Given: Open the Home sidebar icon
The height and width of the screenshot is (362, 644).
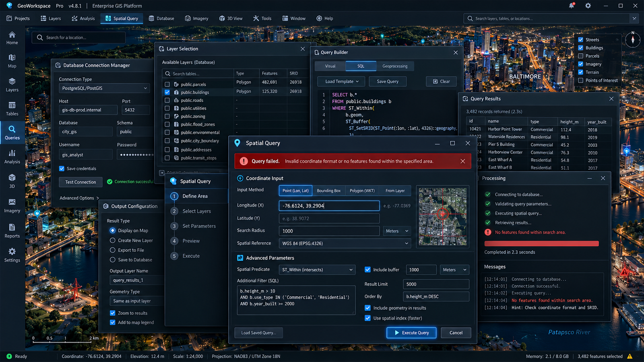Looking at the screenshot, I should (x=12, y=38).
